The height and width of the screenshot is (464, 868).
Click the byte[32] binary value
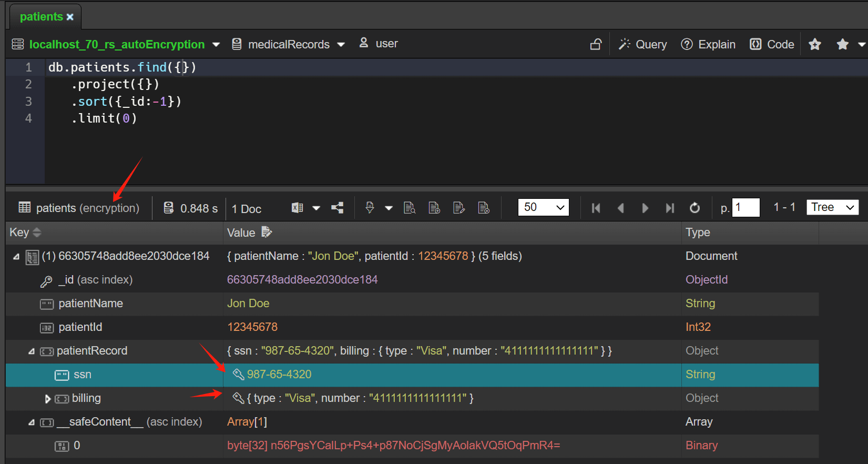(394, 446)
